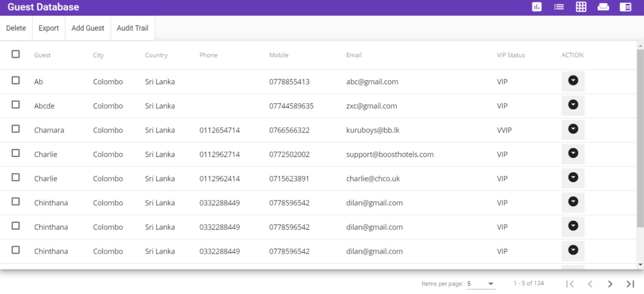Image resolution: width=644 pixels, height=294 pixels.
Task: Go to the next page
Action: point(610,284)
